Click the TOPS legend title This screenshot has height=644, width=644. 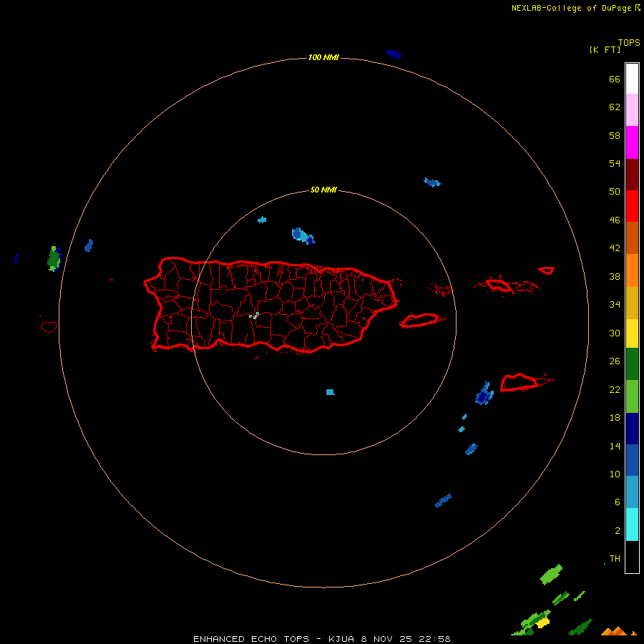tap(629, 42)
